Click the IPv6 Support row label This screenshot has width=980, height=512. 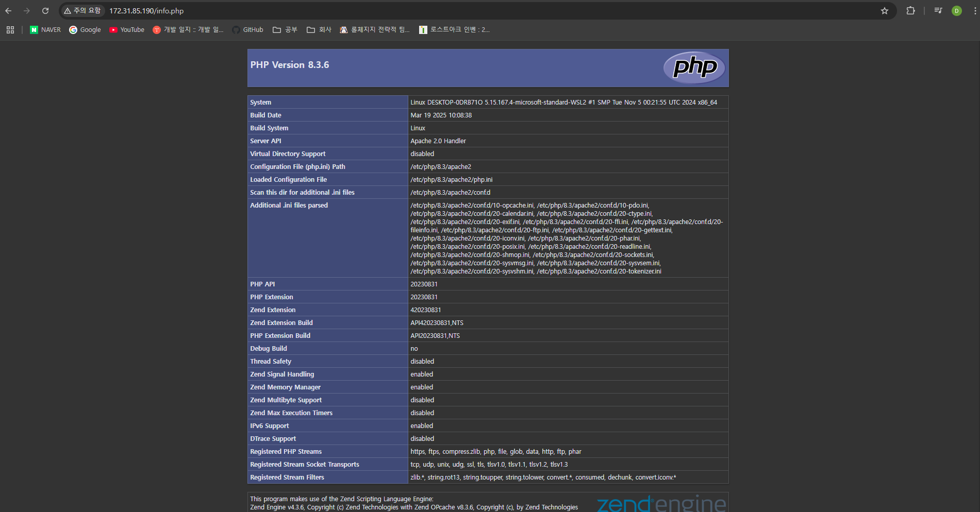[270, 426]
